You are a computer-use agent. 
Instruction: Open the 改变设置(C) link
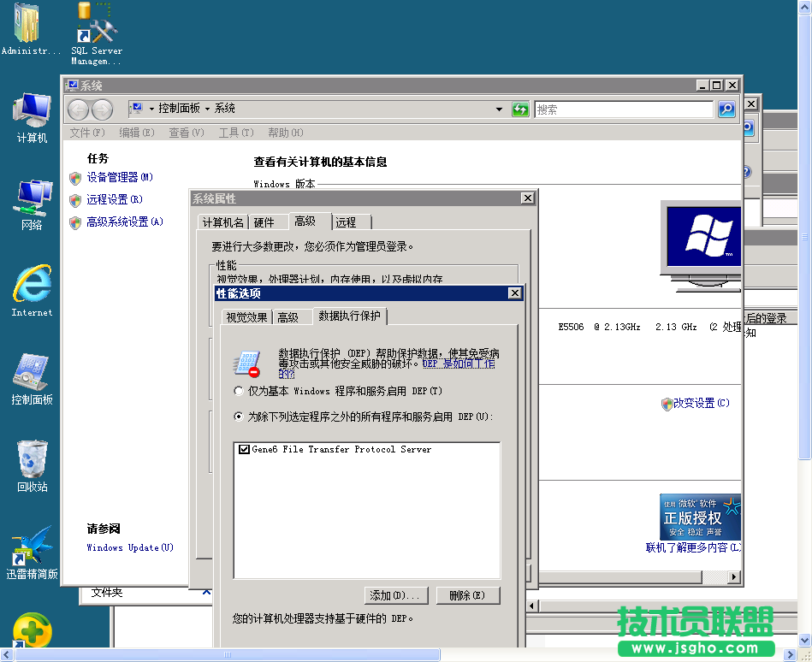[x=700, y=403]
